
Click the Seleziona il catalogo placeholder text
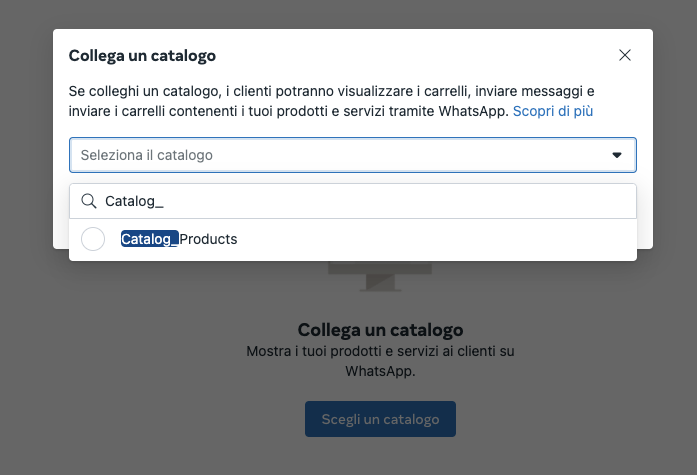click(x=147, y=155)
